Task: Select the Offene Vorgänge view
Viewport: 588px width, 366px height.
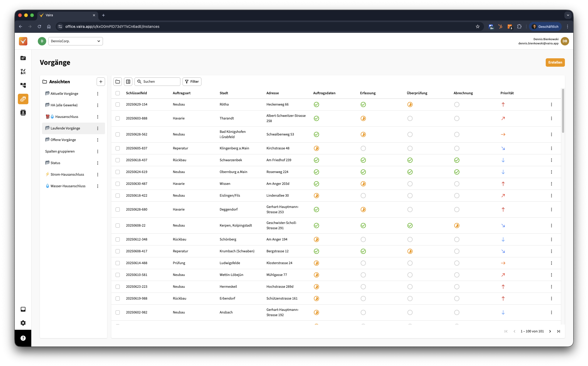Action: 63,140
